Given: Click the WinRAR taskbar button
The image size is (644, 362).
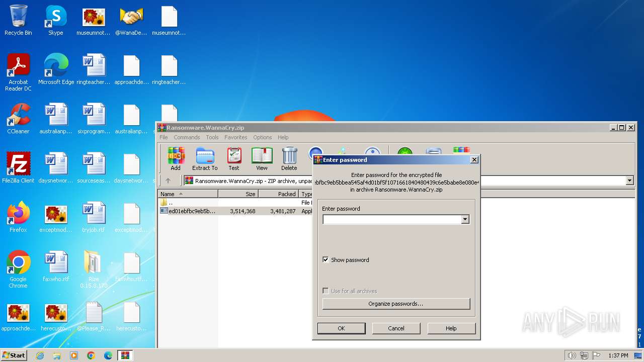Looking at the screenshot, I should click(125, 355).
